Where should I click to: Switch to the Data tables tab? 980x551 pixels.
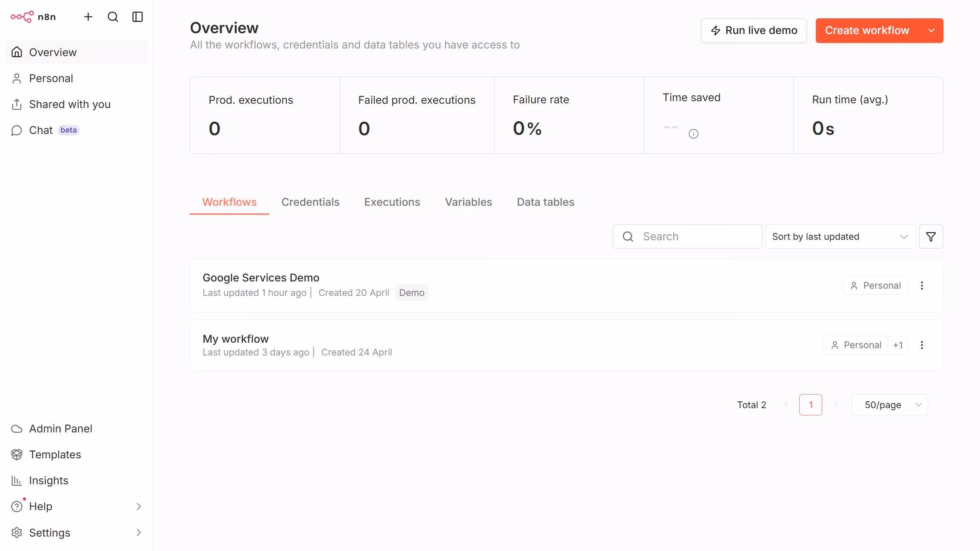tap(546, 202)
